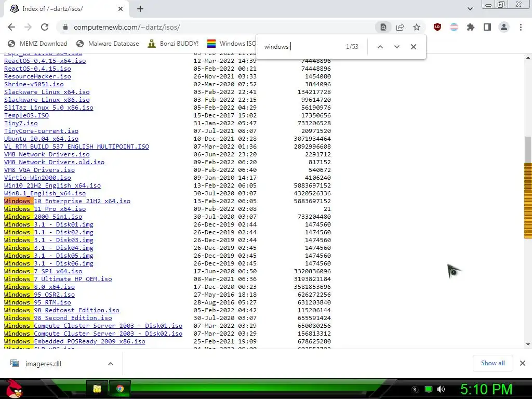Viewport: 532px width, 399px height.
Task: Toggle the browser side panel
Action: [x=487, y=27]
